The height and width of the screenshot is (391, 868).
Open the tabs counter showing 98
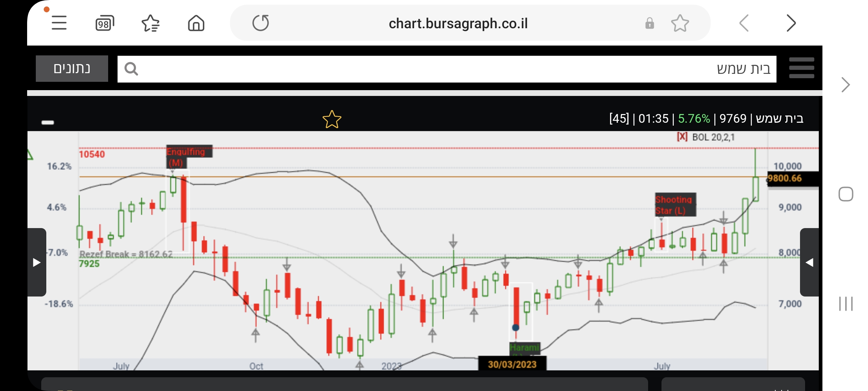[x=105, y=24]
